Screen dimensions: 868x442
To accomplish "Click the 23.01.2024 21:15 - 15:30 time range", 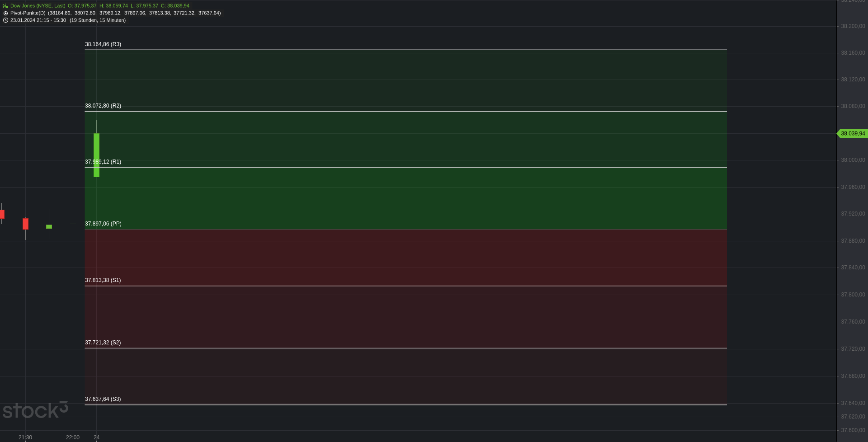I will click(38, 20).
